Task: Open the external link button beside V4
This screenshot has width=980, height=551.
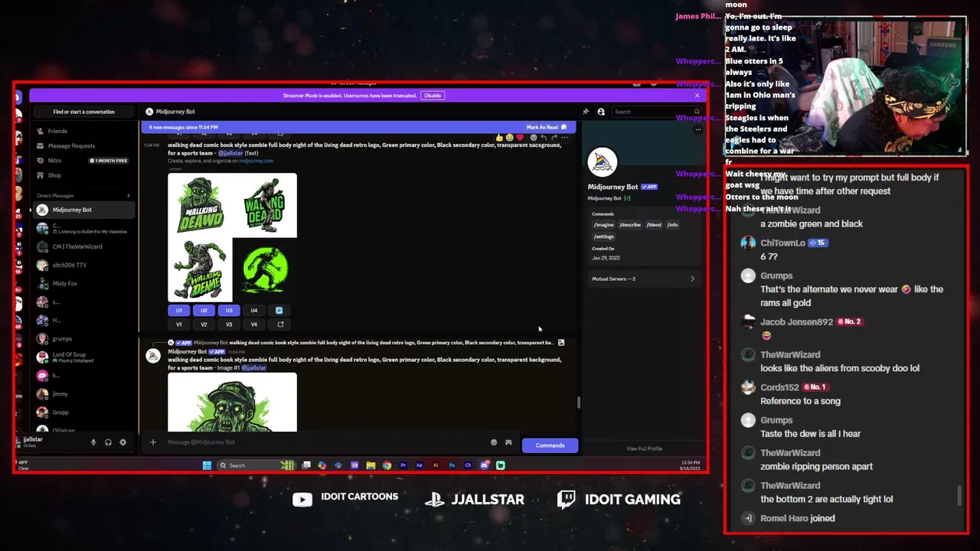Action: [280, 324]
